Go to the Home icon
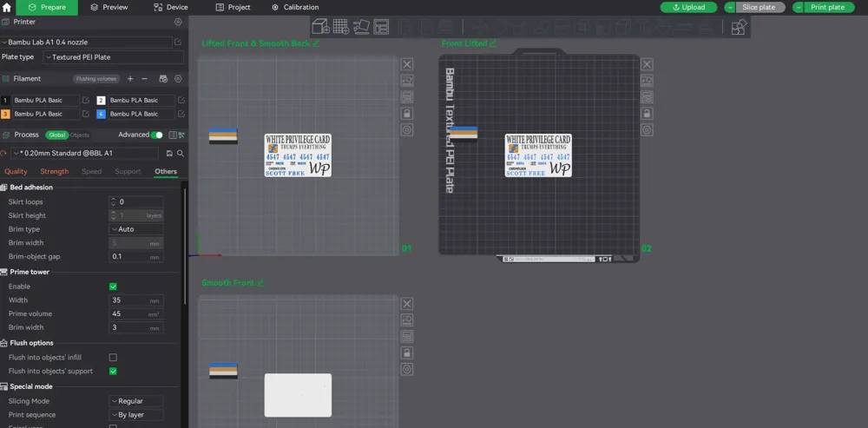The image size is (868, 428). [7, 7]
